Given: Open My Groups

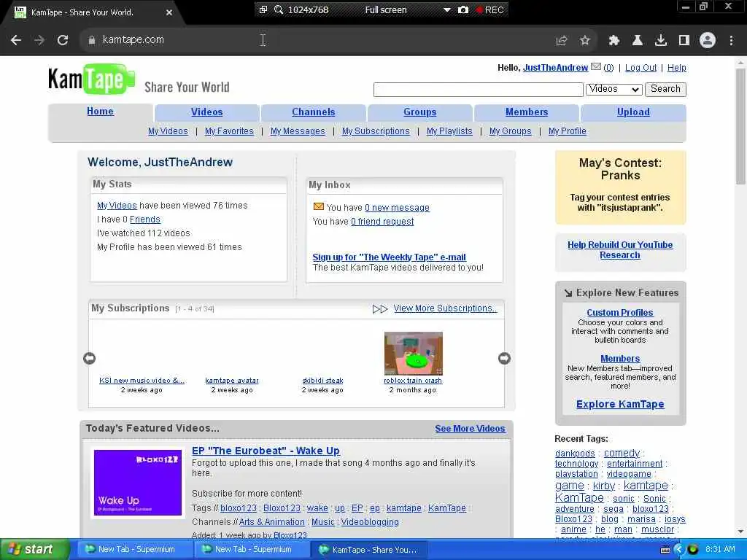Looking at the screenshot, I should (510, 131).
